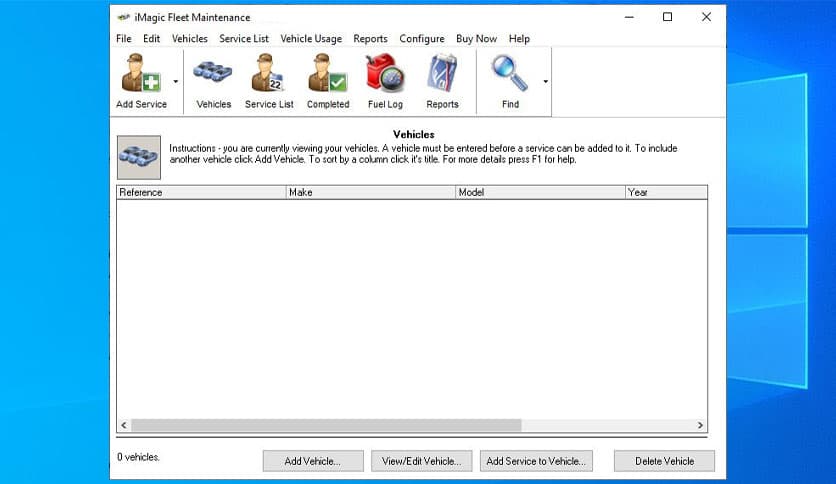Click Add Service to Vehicle... button
The width and height of the screenshot is (836, 484).
(x=536, y=461)
